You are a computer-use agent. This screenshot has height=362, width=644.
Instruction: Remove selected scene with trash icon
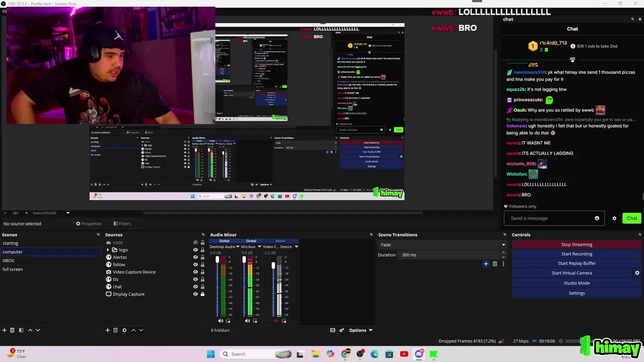pos(12,330)
